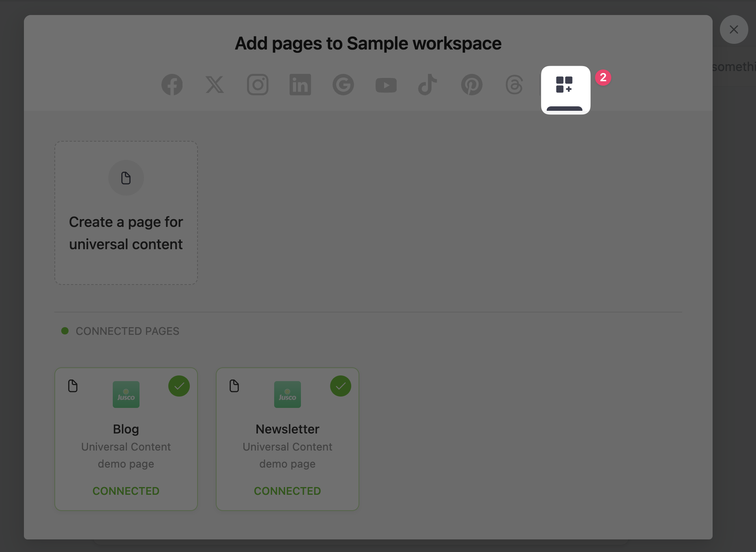Open the Threads platform tab
Viewport: 756px width, 552px height.
point(514,85)
